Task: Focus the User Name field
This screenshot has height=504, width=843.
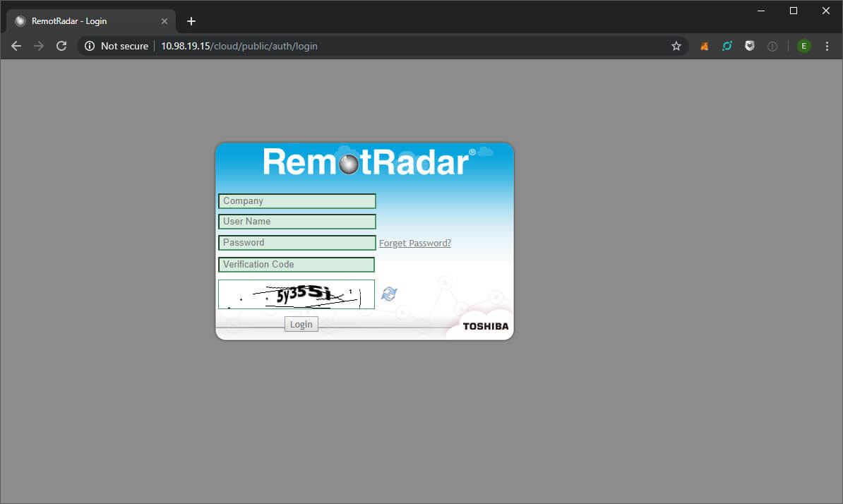Action: pos(297,221)
